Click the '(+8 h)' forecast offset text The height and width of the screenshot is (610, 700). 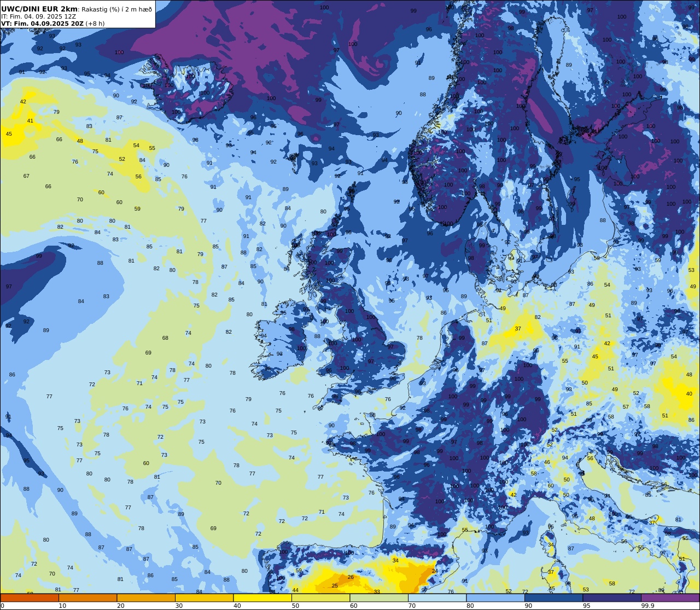point(95,24)
